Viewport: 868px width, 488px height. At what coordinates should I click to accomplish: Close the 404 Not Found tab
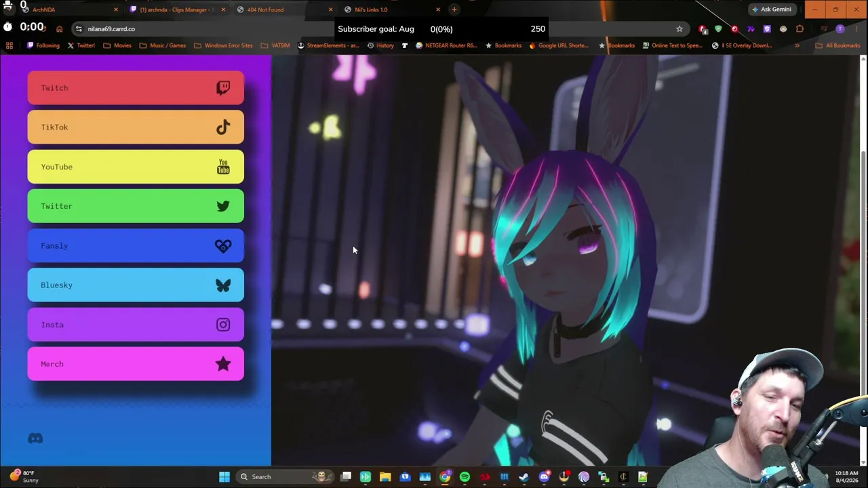tap(330, 9)
